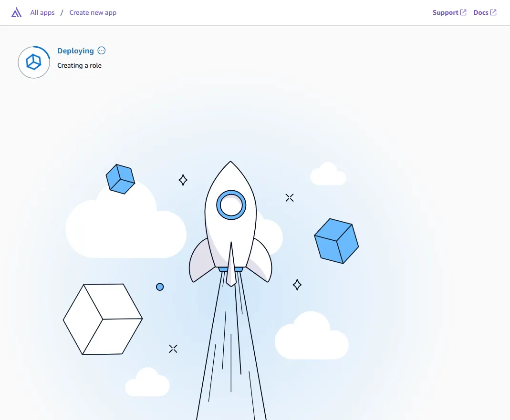Screen dimensions: 510x420
Task: Click the small blue cube above the cloud
Action: click(120, 179)
